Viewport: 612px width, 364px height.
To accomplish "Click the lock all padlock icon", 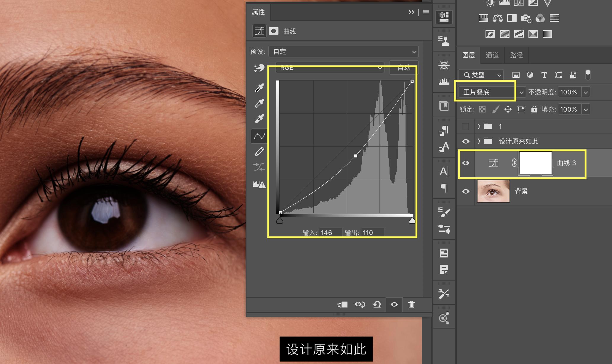I will (534, 109).
